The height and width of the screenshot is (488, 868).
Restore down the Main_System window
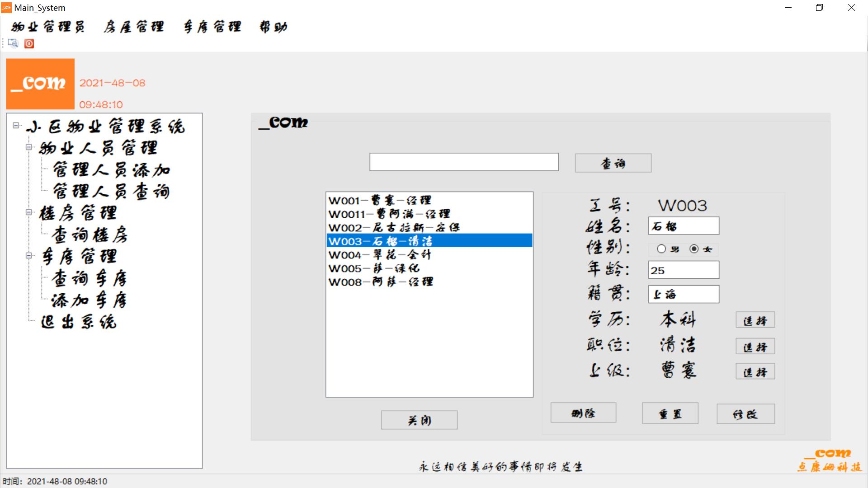(x=819, y=8)
